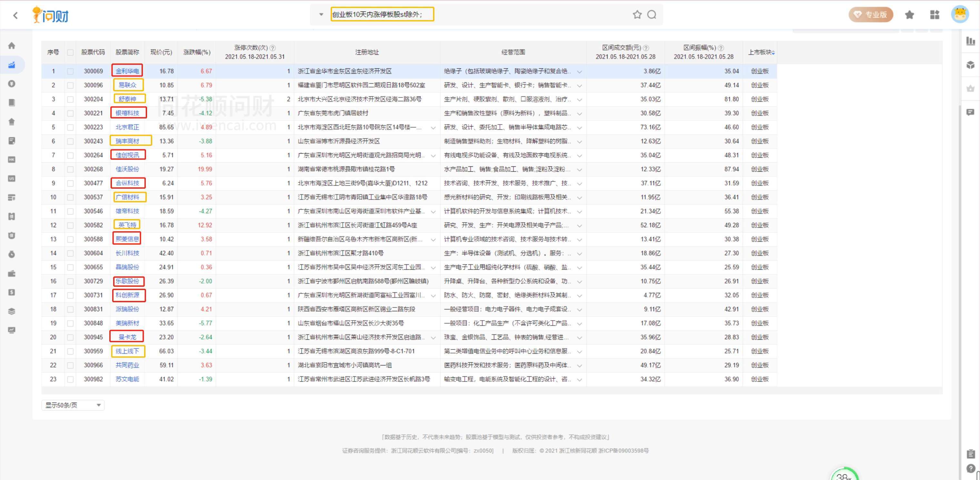The width and height of the screenshot is (980, 480).
Task: Check the box for 300069 金利华电
Action: click(70, 71)
